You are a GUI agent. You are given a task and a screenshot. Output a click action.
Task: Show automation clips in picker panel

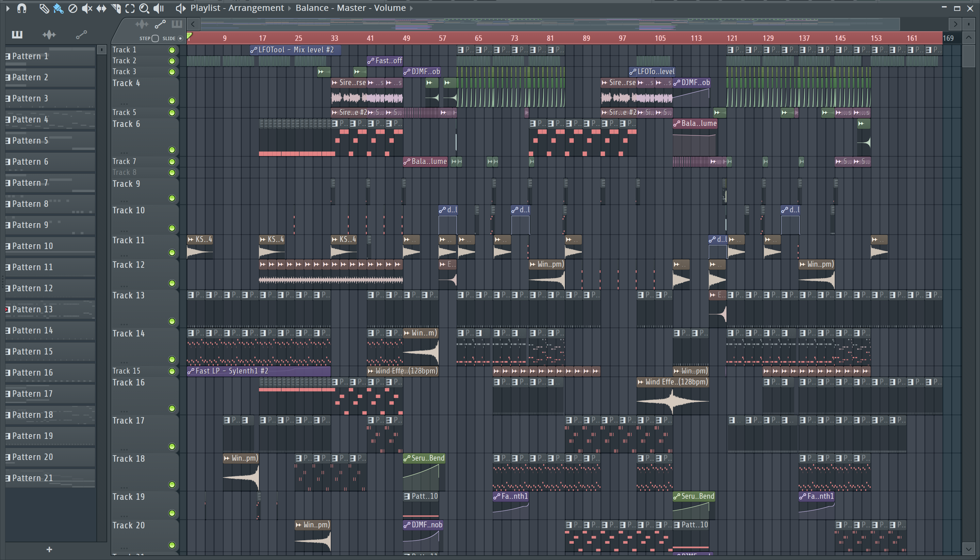pyautogui.click(x=81, y=35)
